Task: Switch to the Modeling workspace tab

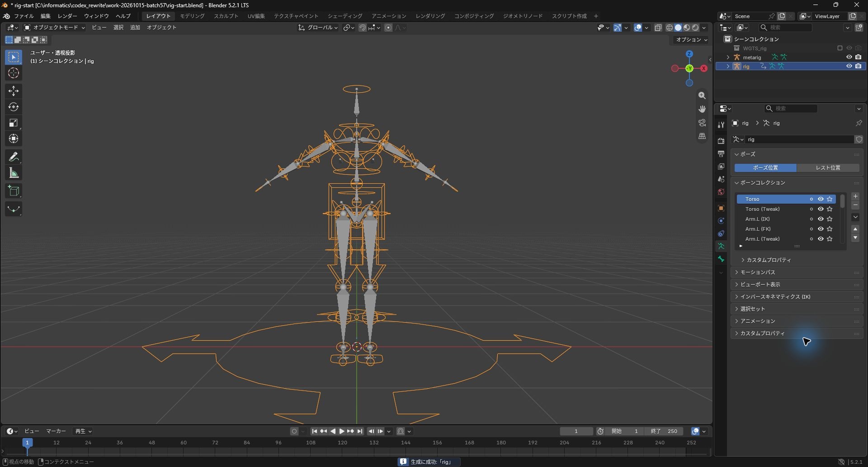Action: [192, 16]
